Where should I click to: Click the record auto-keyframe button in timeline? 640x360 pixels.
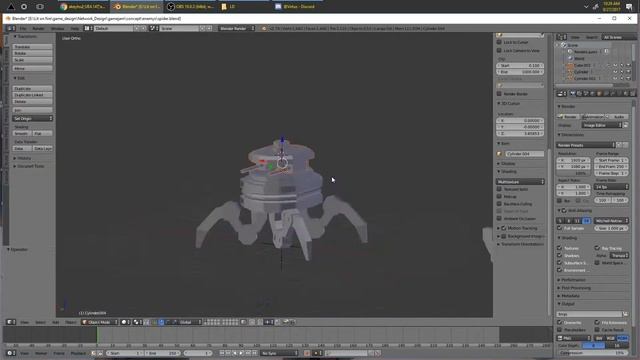coord(307,353)
